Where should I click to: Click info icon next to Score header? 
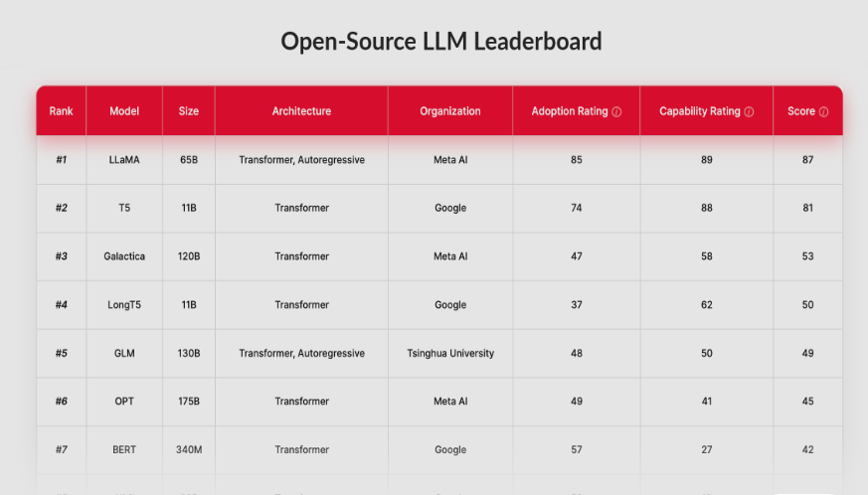coord(824,112)
